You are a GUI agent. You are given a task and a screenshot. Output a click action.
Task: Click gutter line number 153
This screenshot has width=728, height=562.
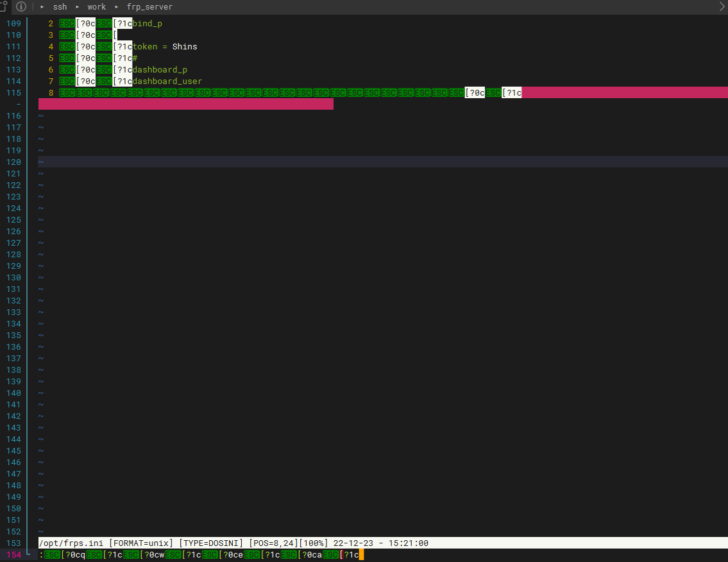click(x=13, y=543)
